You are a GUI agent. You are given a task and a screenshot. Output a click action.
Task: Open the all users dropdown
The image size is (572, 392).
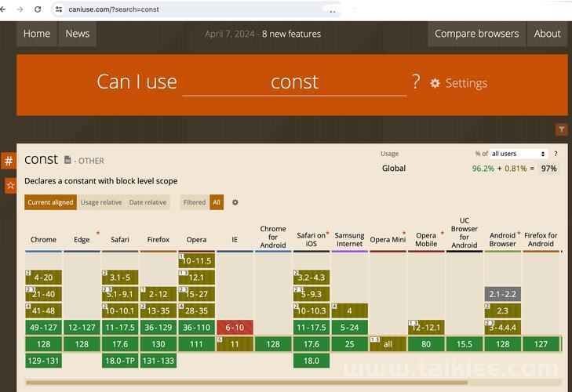(x=519, y=154)
